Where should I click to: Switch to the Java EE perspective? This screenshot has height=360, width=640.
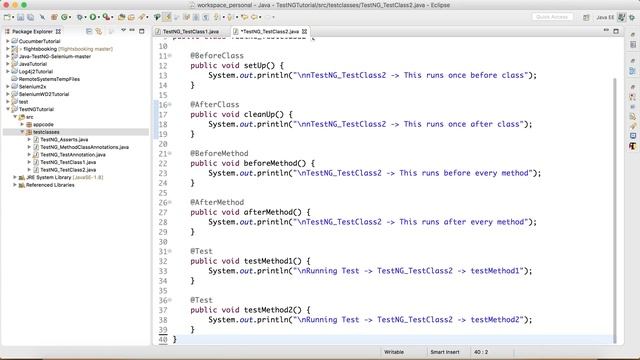pos(605,17)
